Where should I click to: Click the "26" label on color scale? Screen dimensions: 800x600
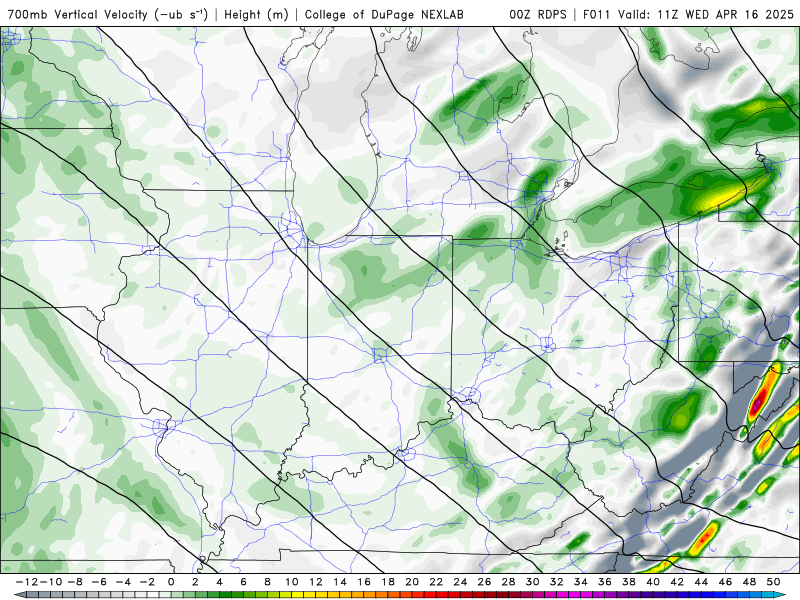(484, 582)
